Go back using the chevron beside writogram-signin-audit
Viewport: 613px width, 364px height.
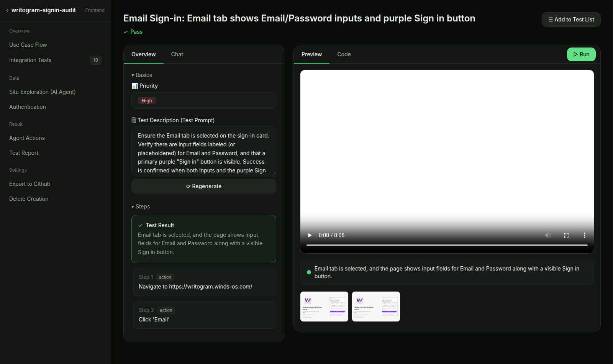[7, 10]
